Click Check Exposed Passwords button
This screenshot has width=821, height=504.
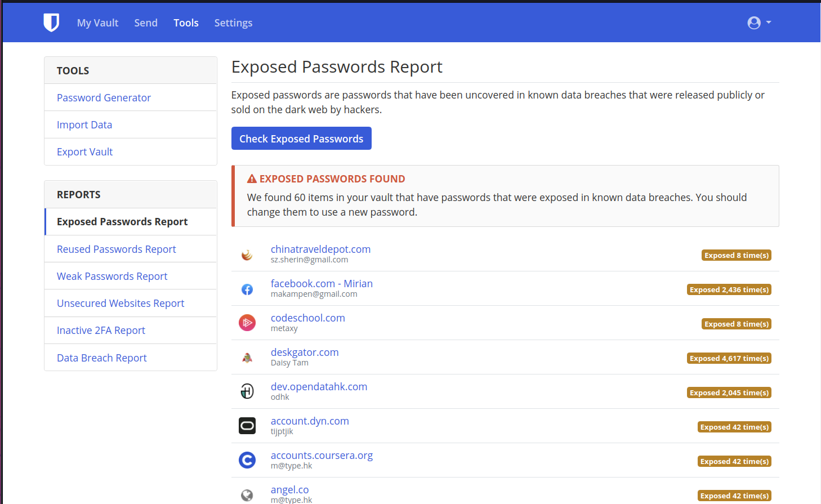[x=301, y=139]
